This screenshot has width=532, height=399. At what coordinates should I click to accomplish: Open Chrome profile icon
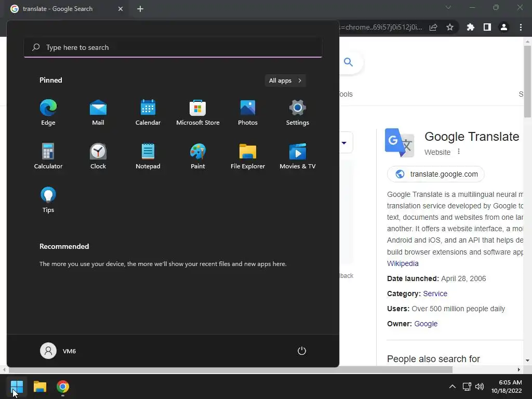click(x=504, y=27)
